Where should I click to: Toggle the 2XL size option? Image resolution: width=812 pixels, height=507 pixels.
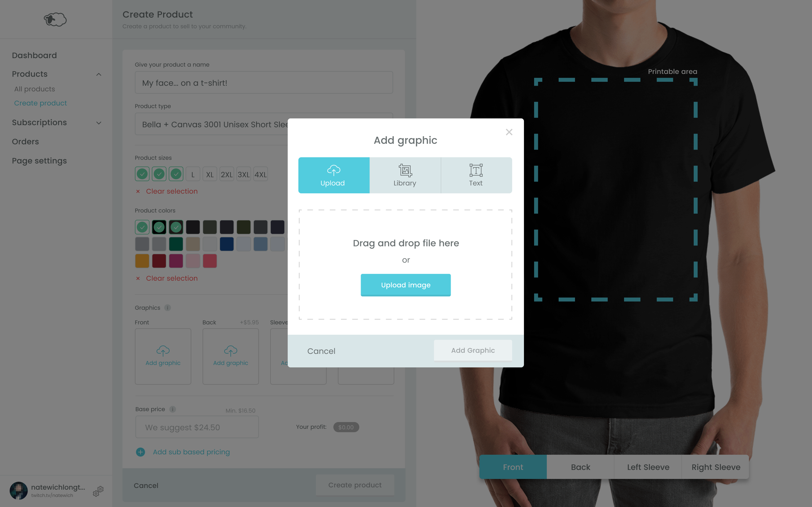tap(226, 174)
